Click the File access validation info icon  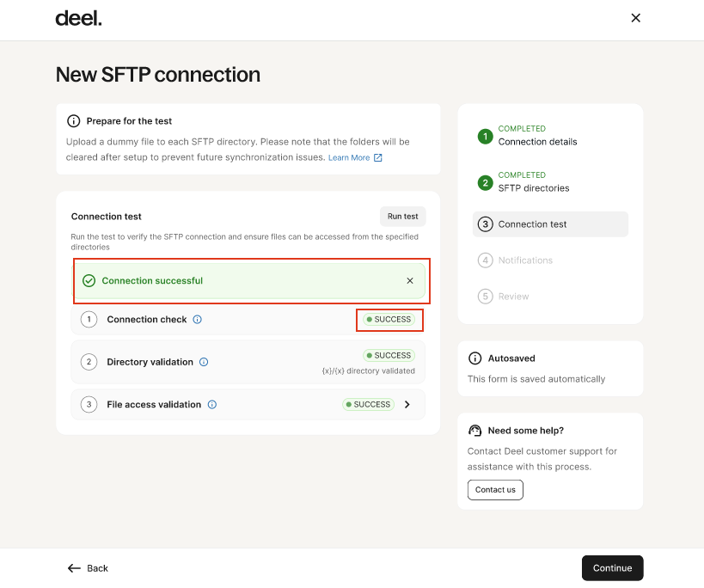(x=212, y=405)
